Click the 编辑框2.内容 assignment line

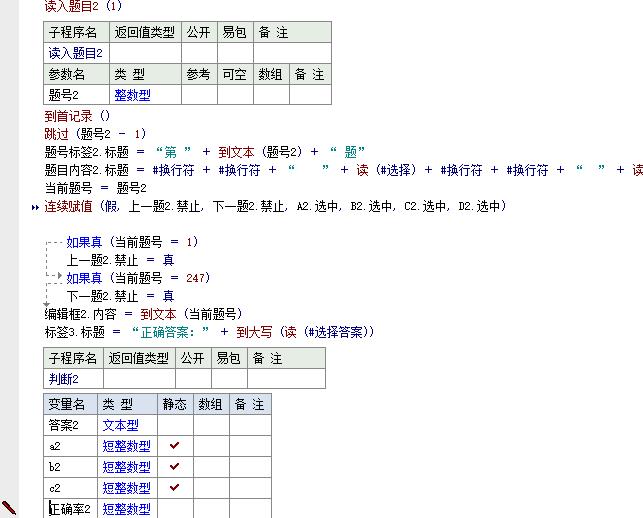click(x=143, y=314)
